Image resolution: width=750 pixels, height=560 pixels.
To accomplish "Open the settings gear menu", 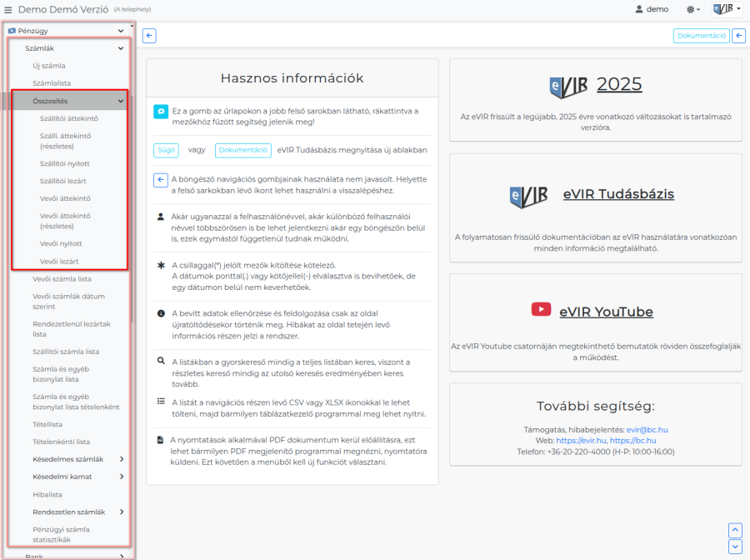I will pyautogui.click(x=692, y=9).
